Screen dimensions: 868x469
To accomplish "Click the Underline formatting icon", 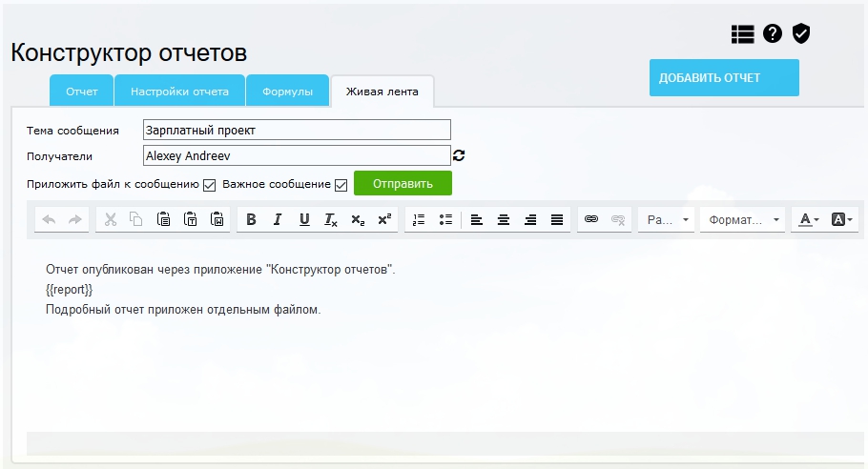I will 304,219.
